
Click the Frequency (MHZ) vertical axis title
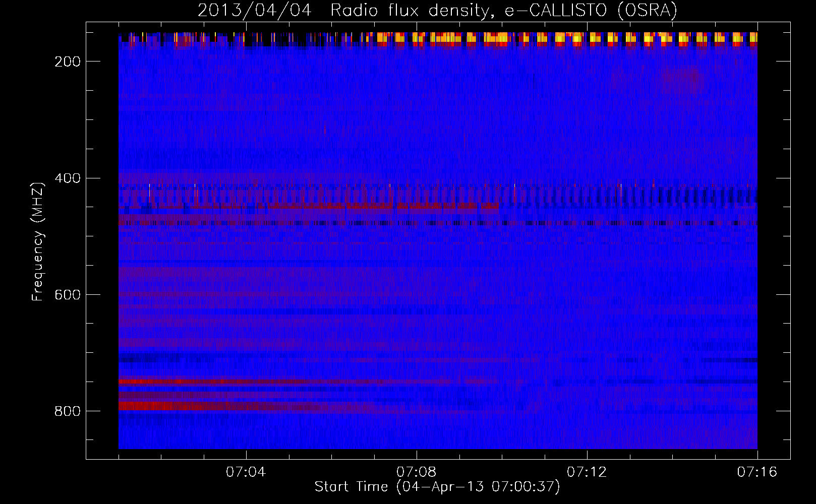38,241
